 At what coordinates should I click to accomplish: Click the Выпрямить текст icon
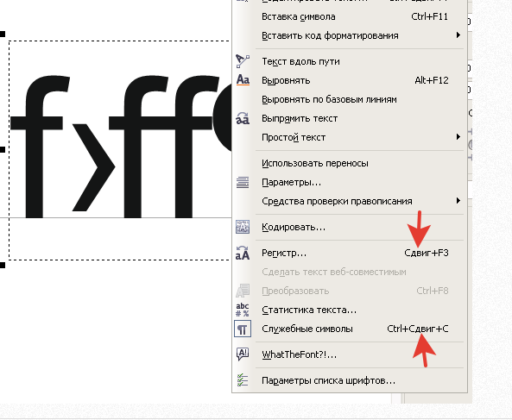(243, 118)
